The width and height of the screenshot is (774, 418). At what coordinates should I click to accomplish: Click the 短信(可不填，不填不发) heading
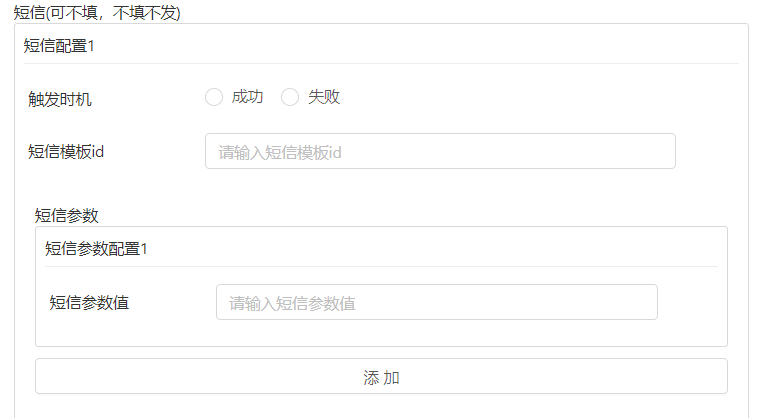(x=97, y=13)
